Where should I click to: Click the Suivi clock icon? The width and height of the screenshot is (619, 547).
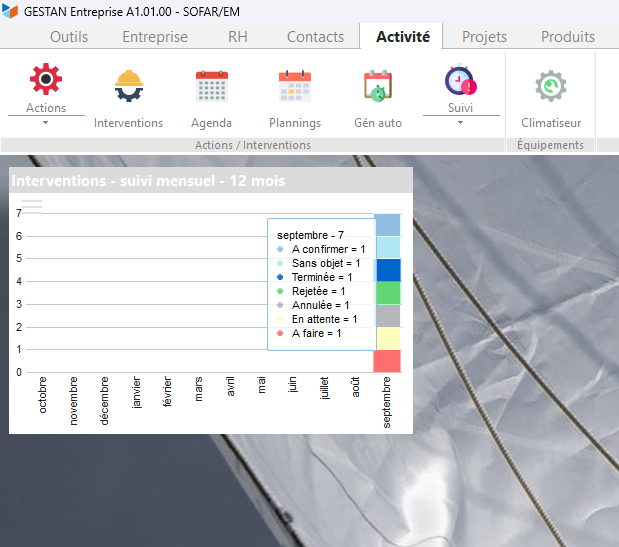tap(460, 80)
